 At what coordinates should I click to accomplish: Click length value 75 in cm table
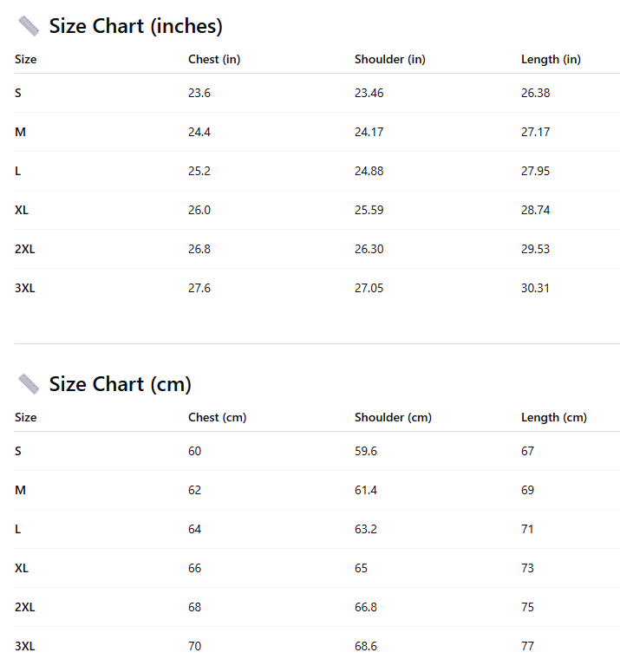point(527,607)
